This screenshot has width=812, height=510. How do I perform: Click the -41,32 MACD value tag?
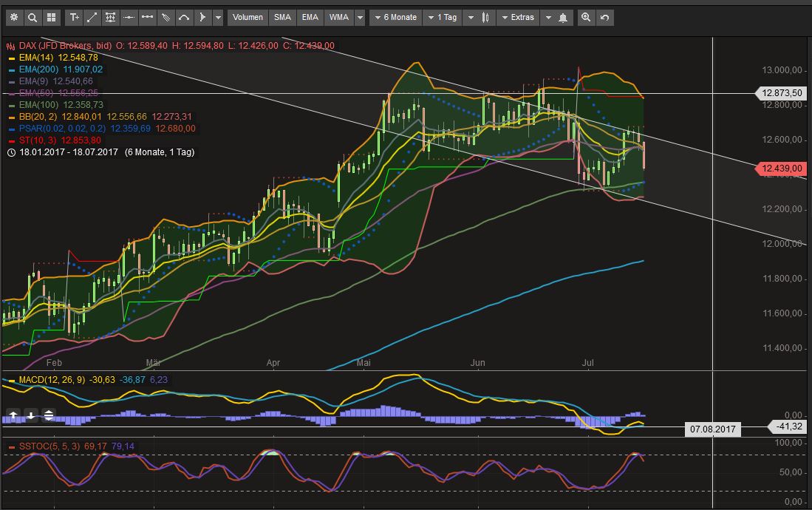788,426
